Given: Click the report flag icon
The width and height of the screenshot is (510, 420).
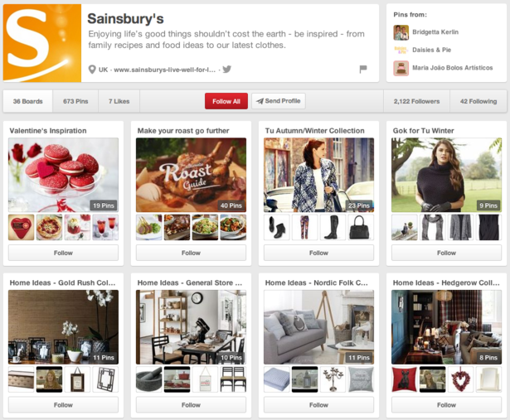Looking at the screenshot, I should 363,70.
